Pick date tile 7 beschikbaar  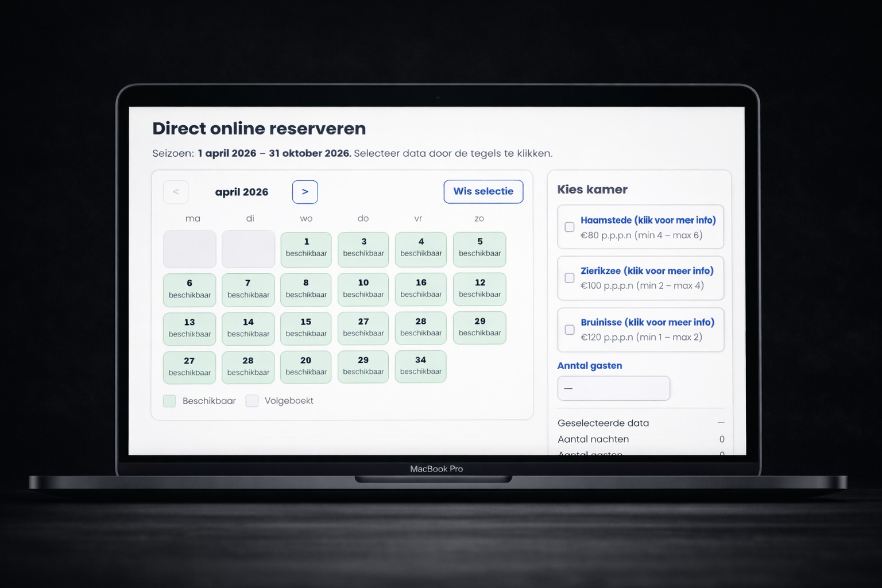tap(248, 290)
